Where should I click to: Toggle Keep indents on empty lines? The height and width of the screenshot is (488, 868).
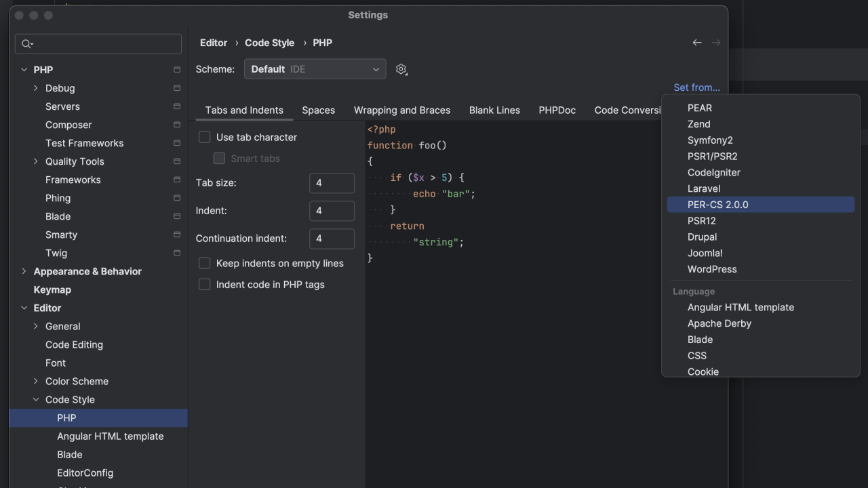[204, 263]
